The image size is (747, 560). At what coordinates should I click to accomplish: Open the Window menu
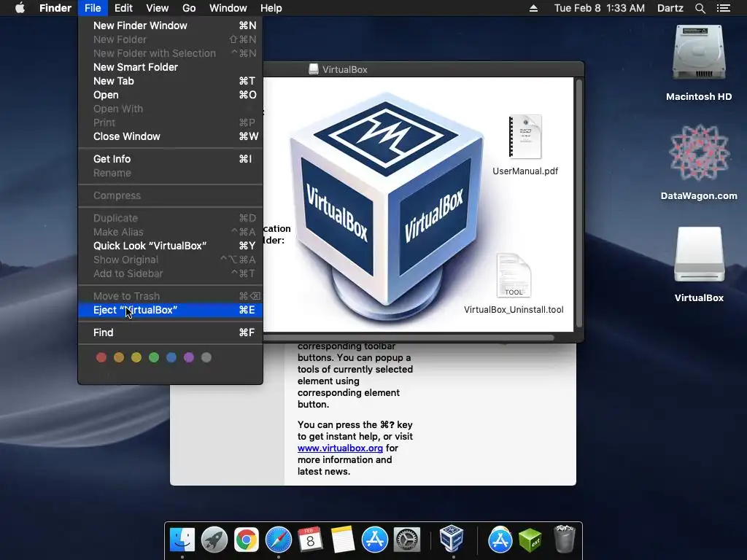pos(228,8)
